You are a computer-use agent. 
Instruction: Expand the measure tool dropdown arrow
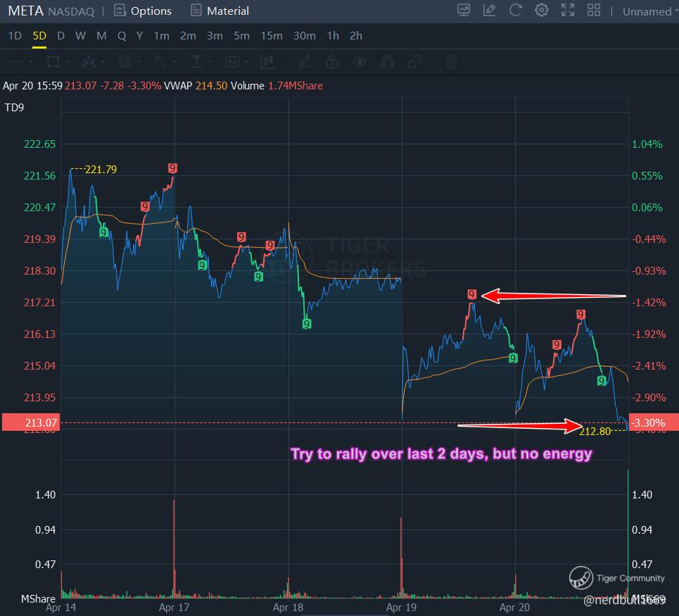210,62
